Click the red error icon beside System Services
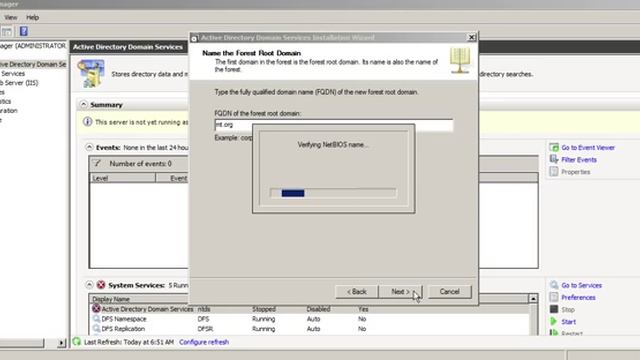Screen dimensions: 640x360 click(x=101, y=285)
